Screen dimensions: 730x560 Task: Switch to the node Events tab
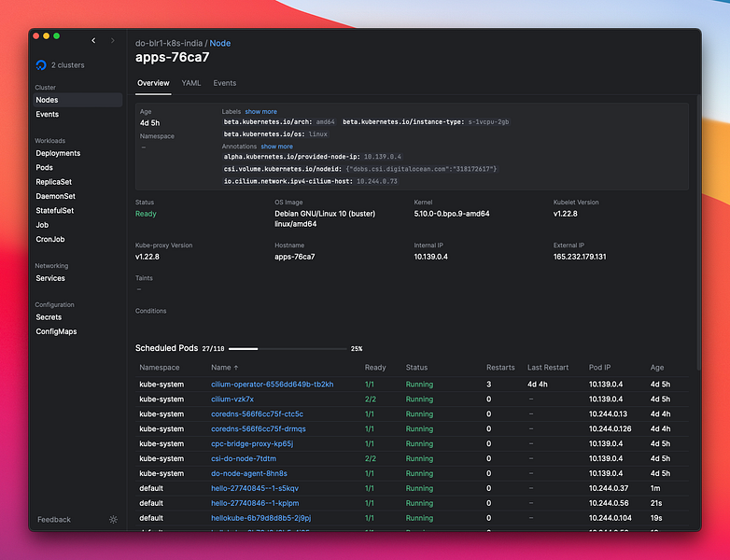pyautogui.click(x=225, y=83)
